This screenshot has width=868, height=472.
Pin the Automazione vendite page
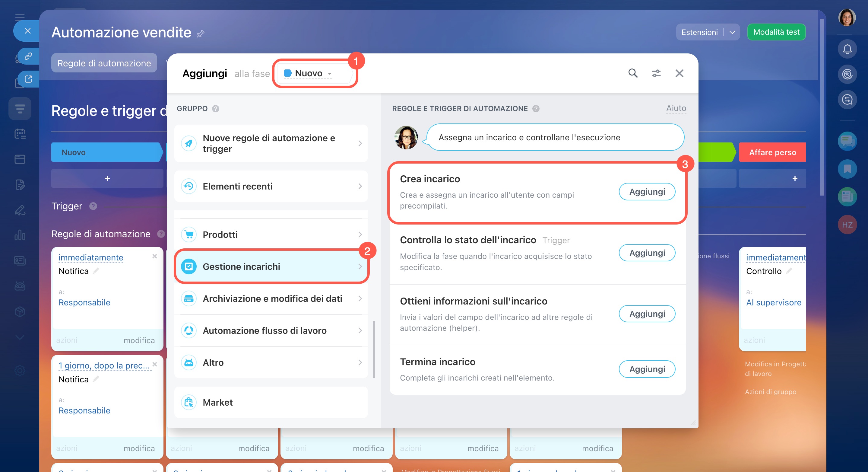pyautogui.click(x=201, y=33)
